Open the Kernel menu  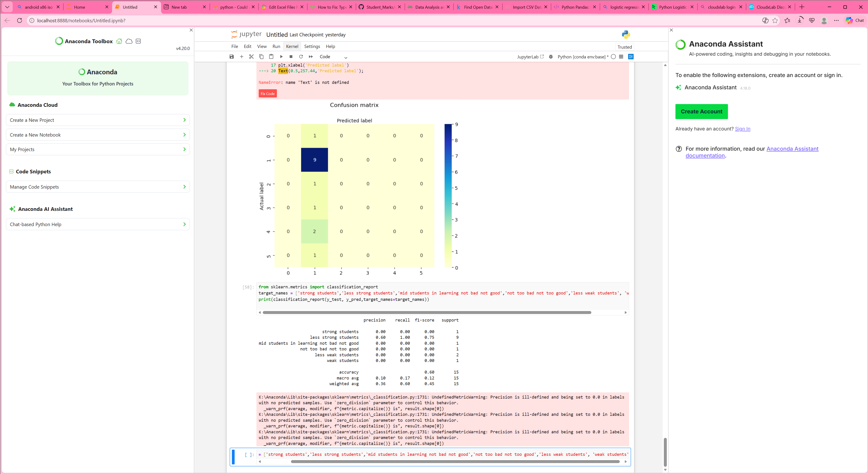pos(292,47)
